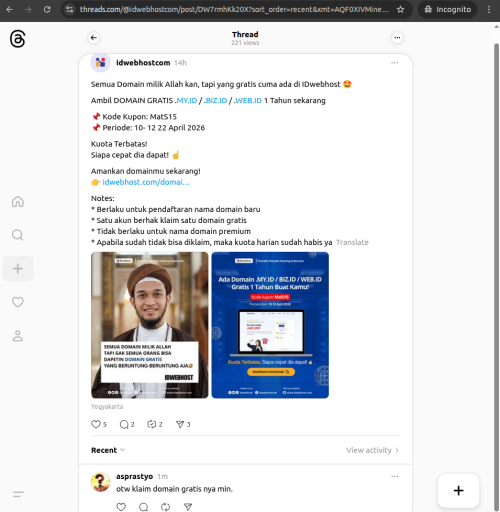This screenshot has width=500, height=512.
Task: Open asprastyo comment more options
Action: pos(395,476)
